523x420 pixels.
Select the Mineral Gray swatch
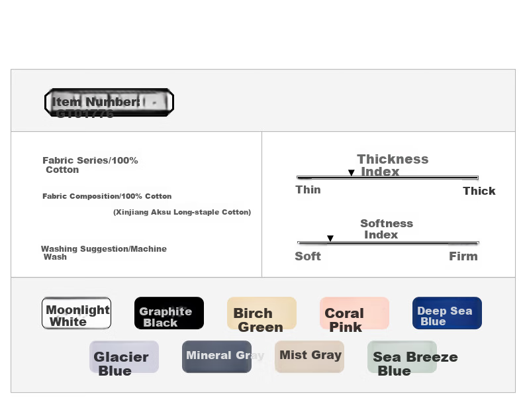(x=216, y=356)
